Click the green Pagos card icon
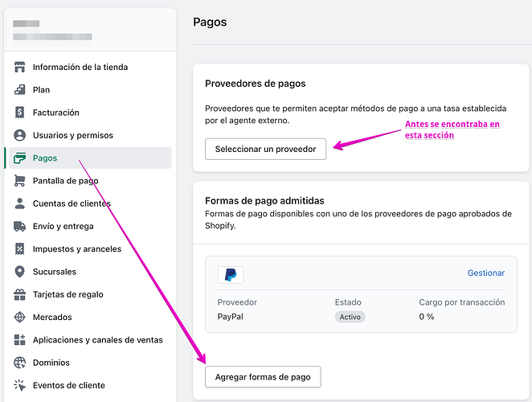 tap(19, 158)
